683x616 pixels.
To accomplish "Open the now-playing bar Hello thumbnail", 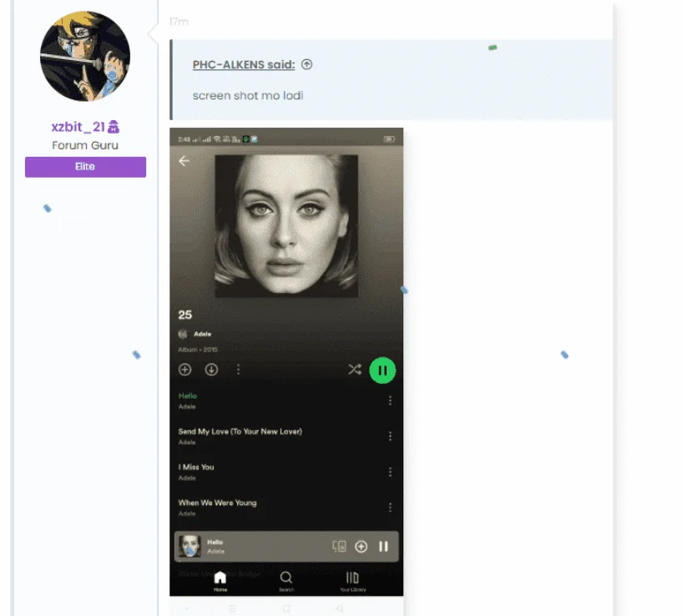I will pyautogui.click(x=190, y=546).
